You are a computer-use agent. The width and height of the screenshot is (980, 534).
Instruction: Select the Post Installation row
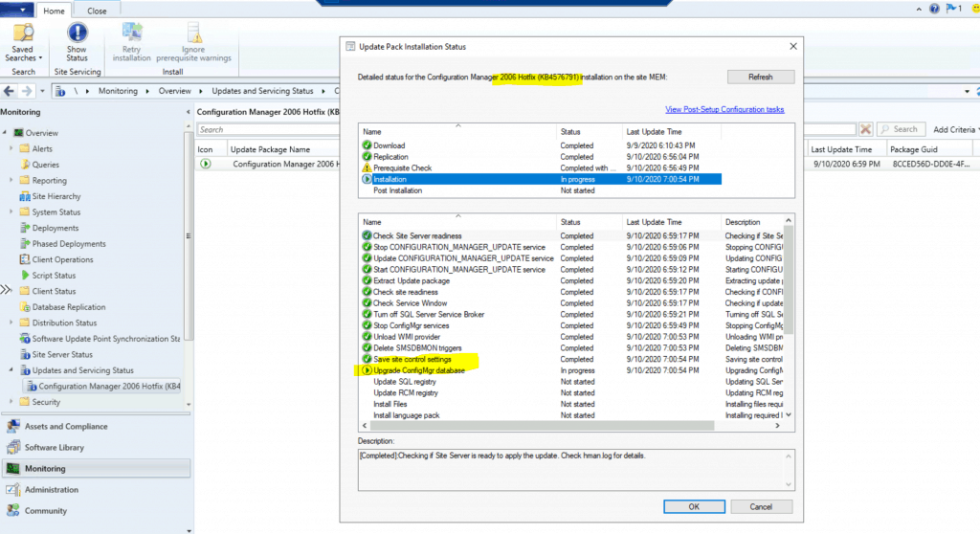point(541,190)
